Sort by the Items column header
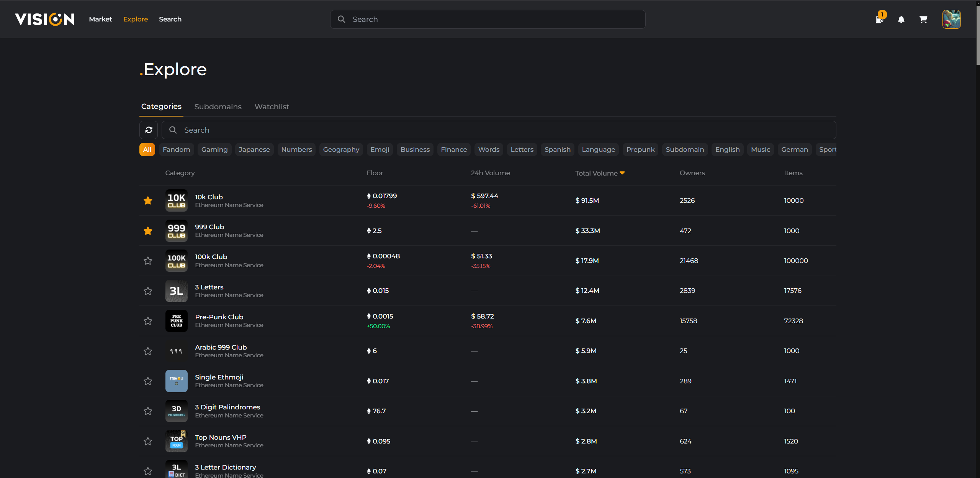980x478 pixels. point(793,173)
